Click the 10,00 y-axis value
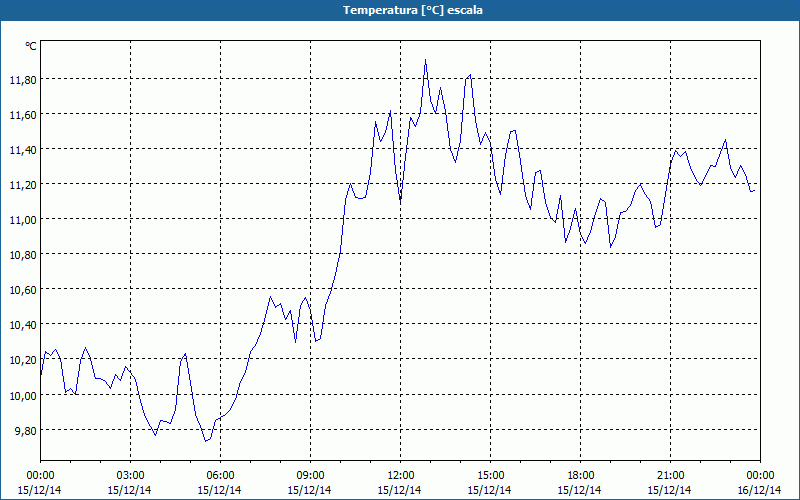This screenshot has height=500, width=800. coord(22,395)
